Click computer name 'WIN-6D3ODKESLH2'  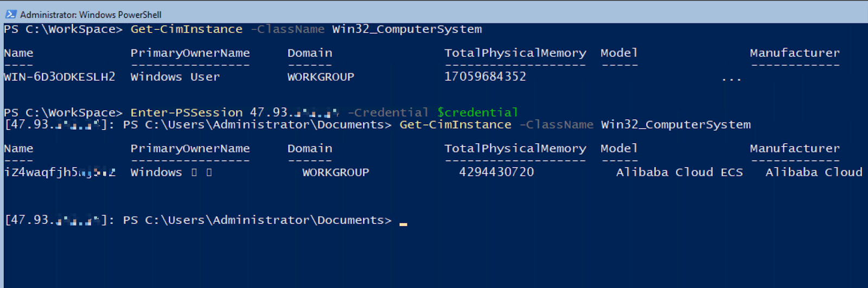click(60, 76)
